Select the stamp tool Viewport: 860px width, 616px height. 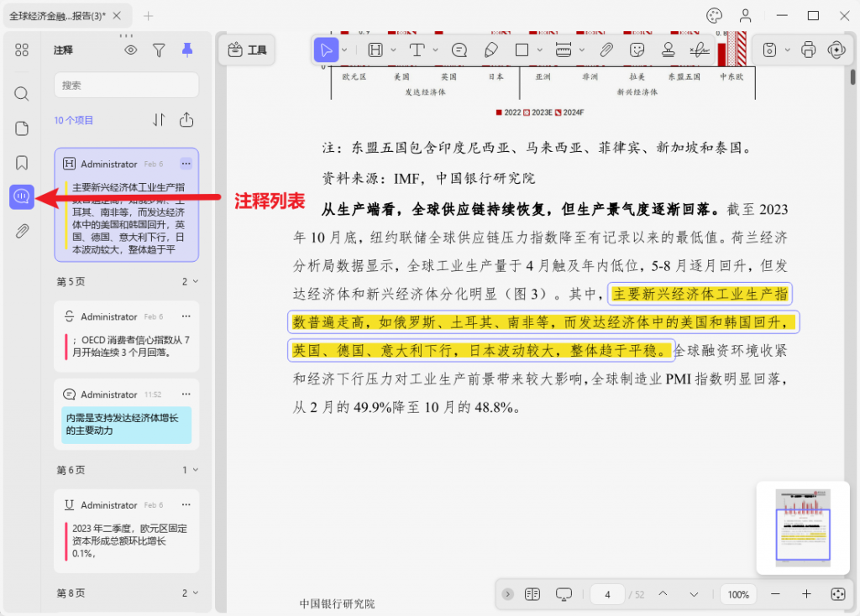click(x=668, y=50)
